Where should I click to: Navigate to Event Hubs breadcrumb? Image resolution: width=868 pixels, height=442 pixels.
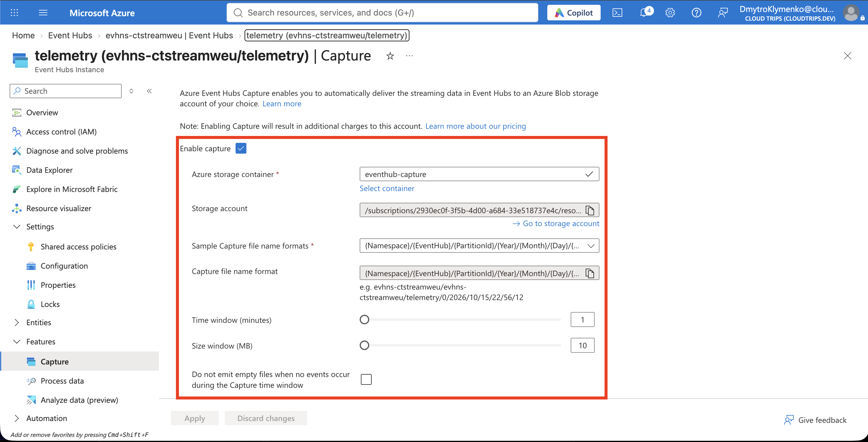(70, 35)
